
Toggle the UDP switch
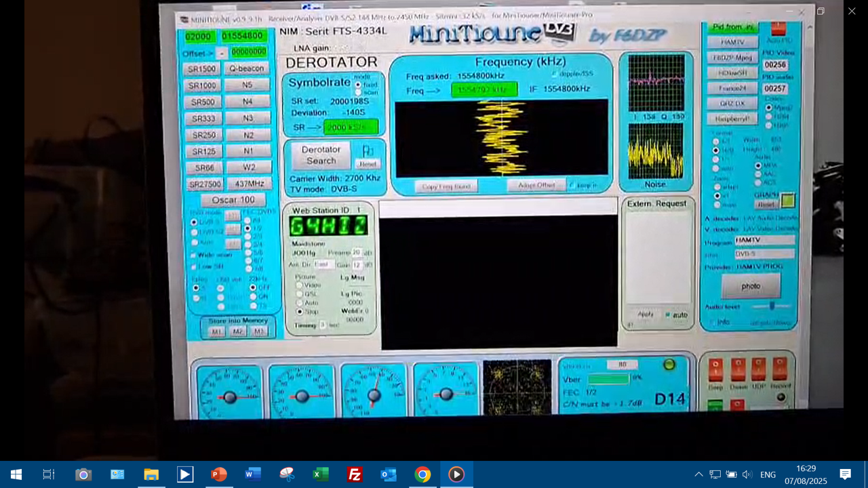tap(758, 370)
